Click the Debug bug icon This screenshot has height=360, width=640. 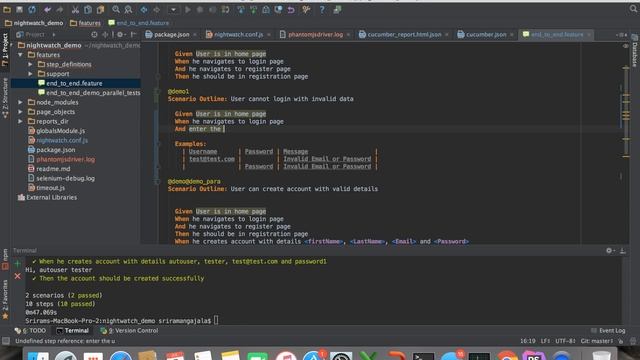pyautogui.click(x=200, y=9)
